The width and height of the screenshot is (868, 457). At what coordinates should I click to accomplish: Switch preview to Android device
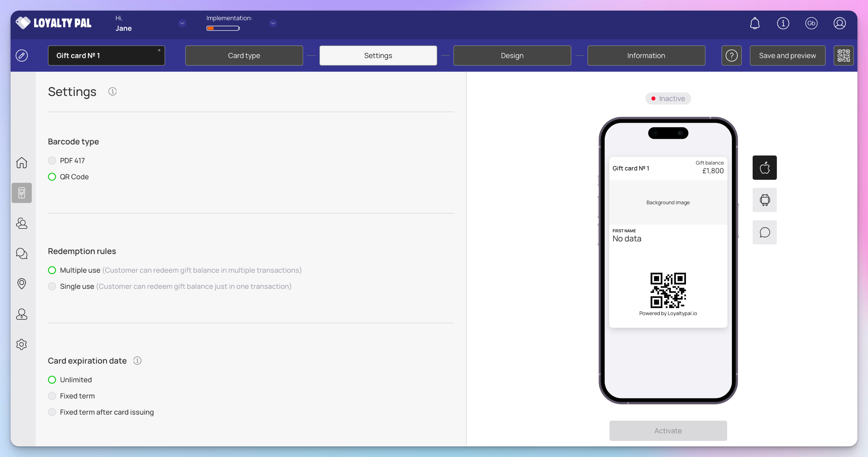coord(764,200)
